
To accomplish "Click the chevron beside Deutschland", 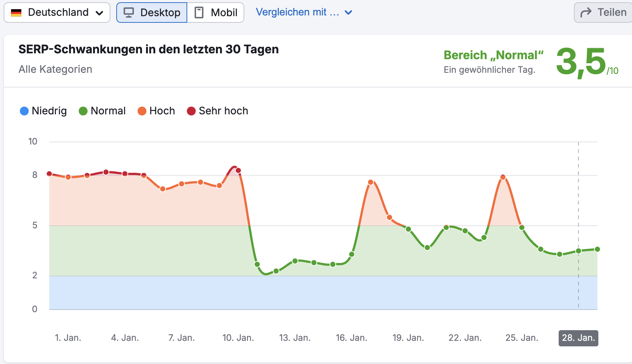I will [x=99, y=12].
